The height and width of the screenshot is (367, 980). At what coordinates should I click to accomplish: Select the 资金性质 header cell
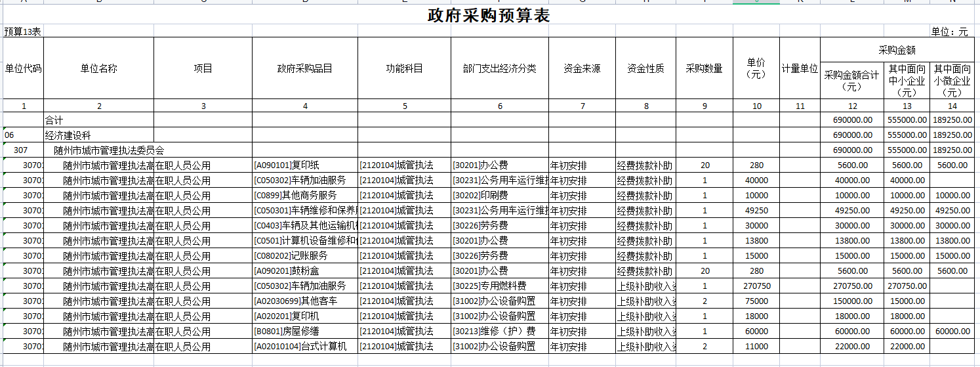[x=645, y=68]
